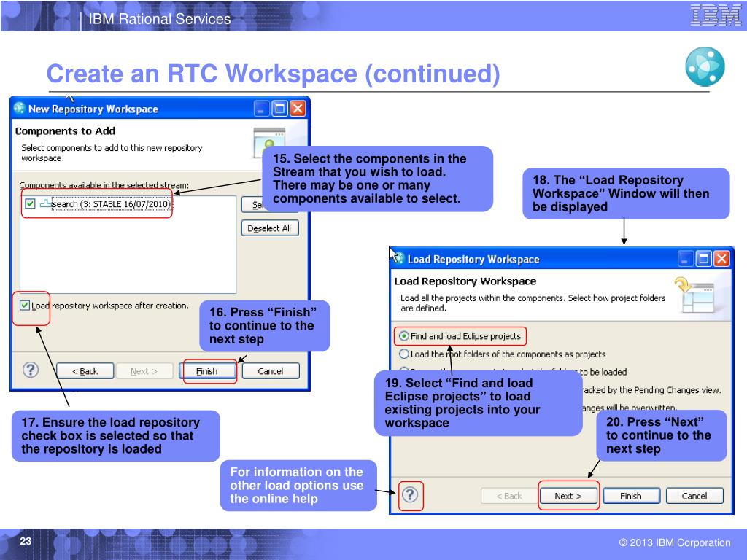Select Find and load Eclipse projects radio

[404, 336]
